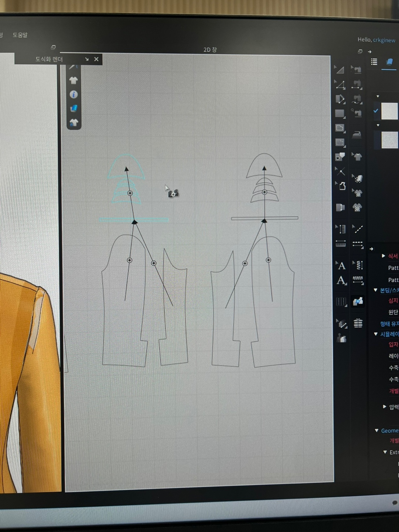
Task: Expand the 식서 property section
Action: pos(383,256)
